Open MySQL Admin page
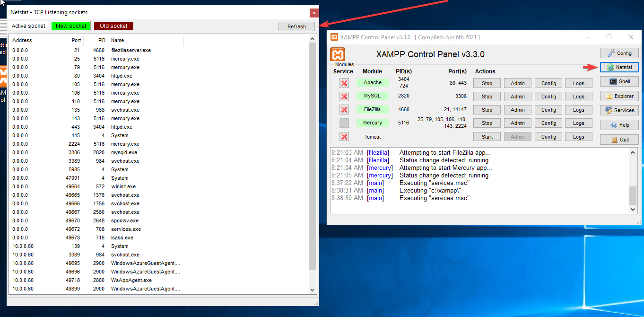This screenshot has width=644, height=317. click(518, 97)
